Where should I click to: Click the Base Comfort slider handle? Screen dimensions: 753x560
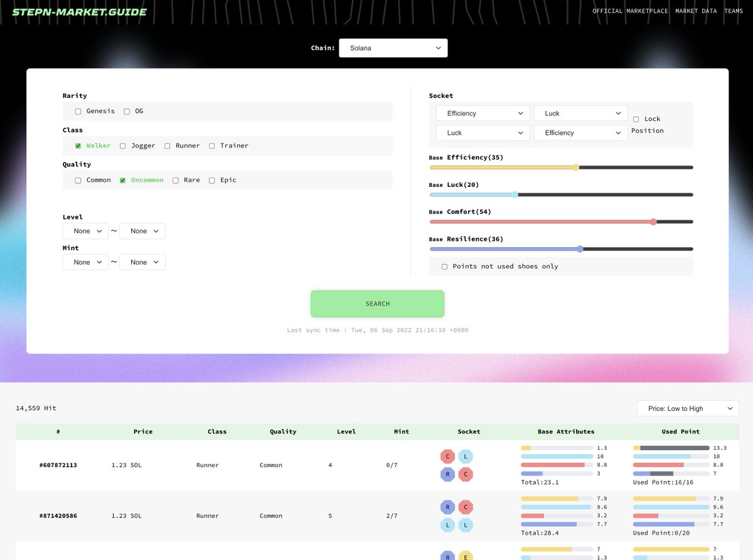pos(653,221)
